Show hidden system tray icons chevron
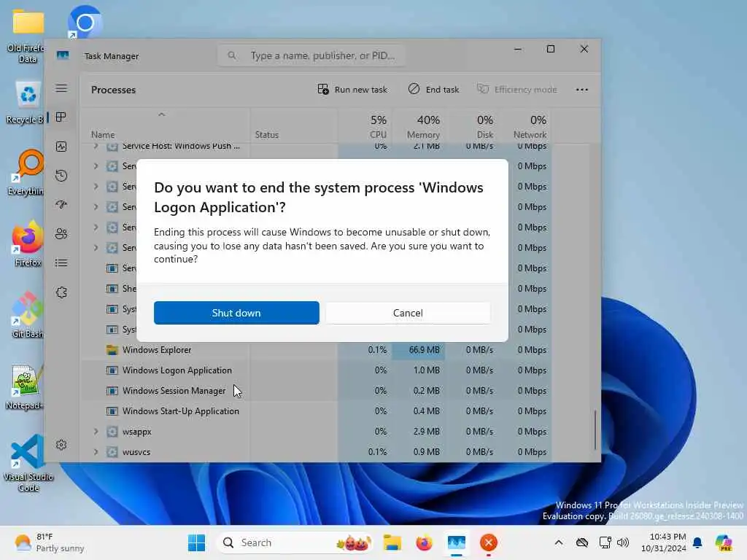747x560 pixels. [x=559, y=542]
